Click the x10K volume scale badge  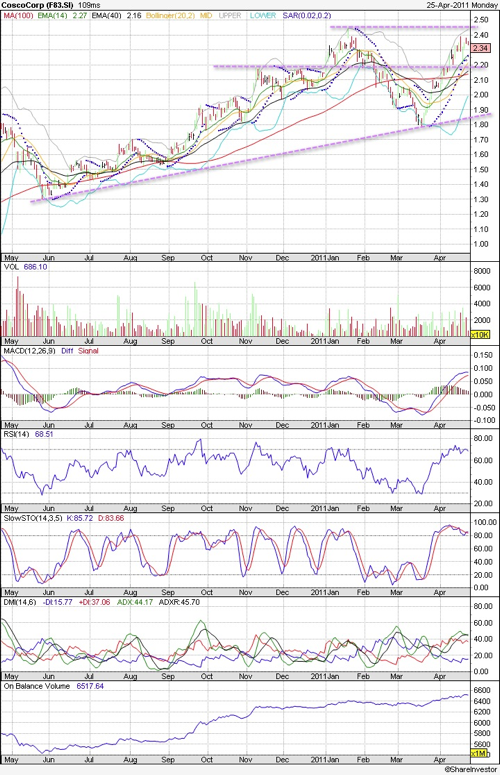tap(480, 335)
